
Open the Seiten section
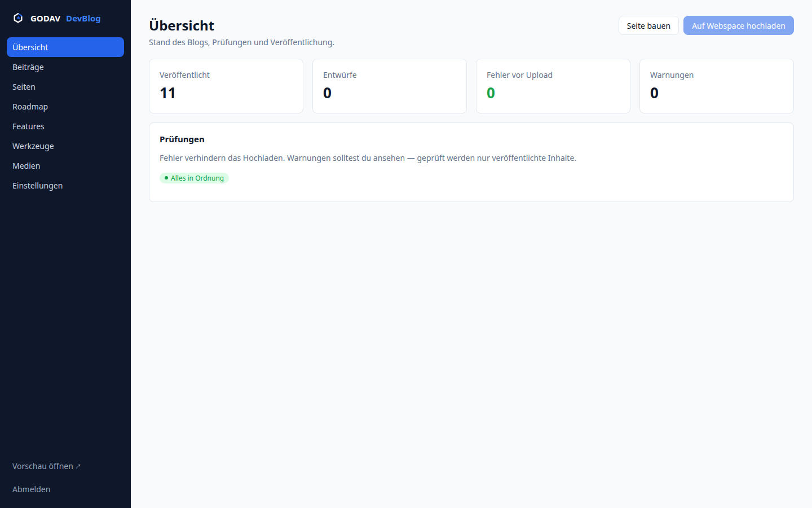point(65,87)
